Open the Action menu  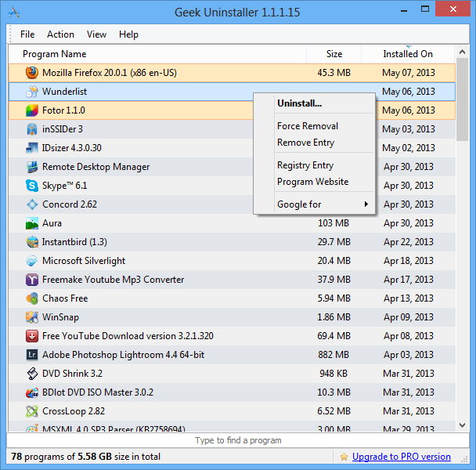pos(60,34)
